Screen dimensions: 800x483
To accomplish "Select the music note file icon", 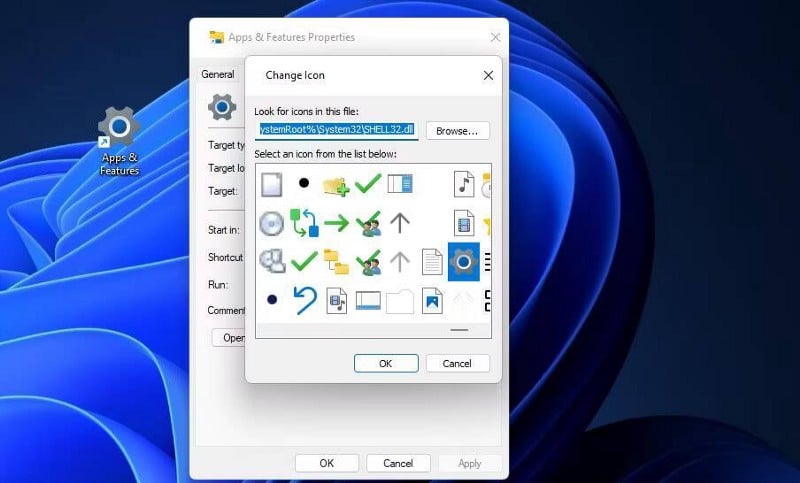I will (464, 184).
